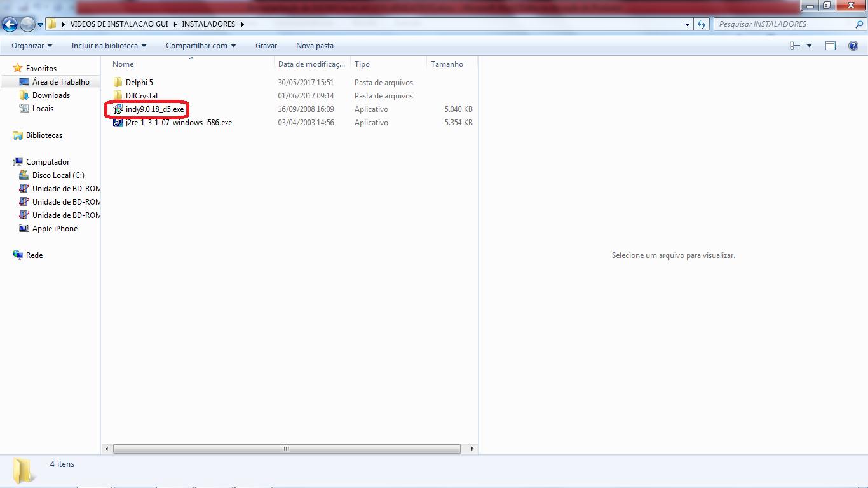Image resolution: width=868 pixels, height=488 pixels.
Task: Select the DllCrystal folder
Action: pyautogui.click(x=141, y=96)
